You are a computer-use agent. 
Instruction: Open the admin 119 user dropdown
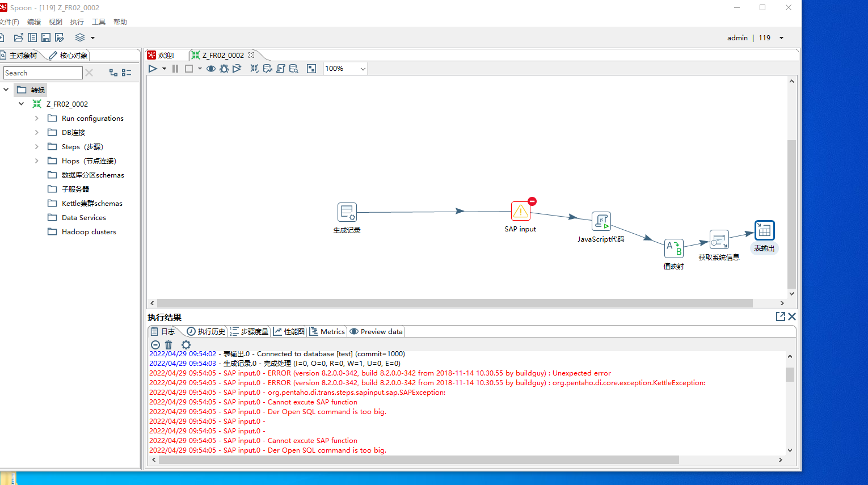(x=781, y=38)
